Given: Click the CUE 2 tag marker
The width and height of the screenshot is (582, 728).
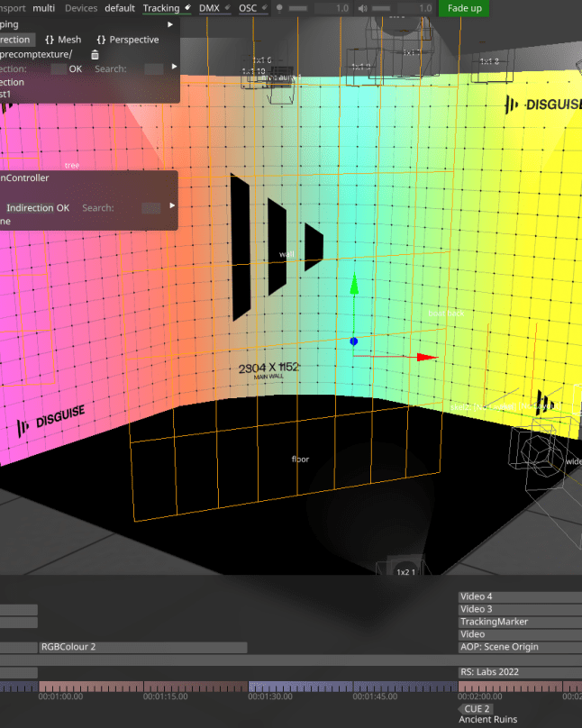Looking at the screenshot, I should coord(476,709).
